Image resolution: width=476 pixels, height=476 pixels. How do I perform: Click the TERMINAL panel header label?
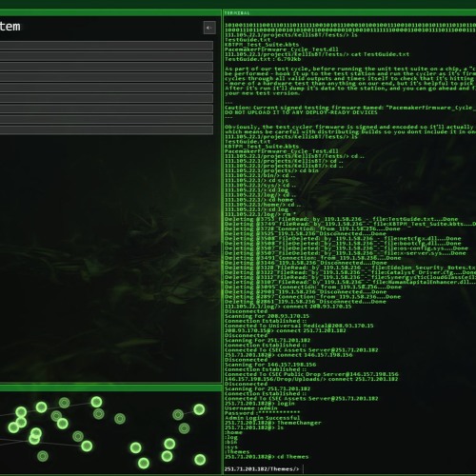coord(237,13)
